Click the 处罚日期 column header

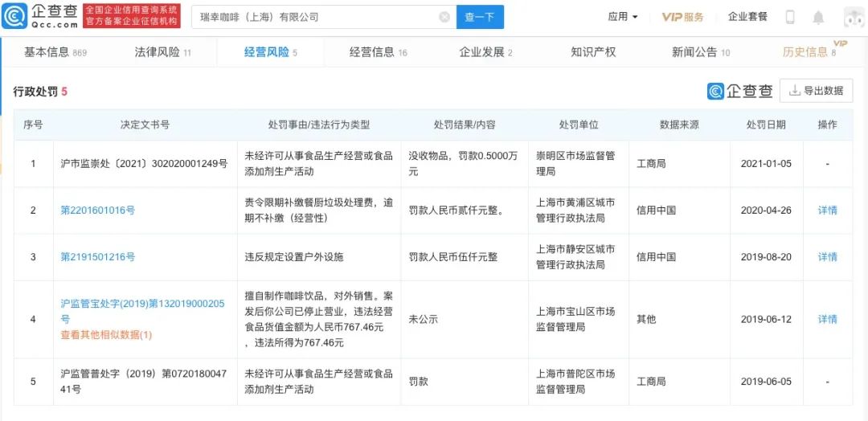click(766, 125)
